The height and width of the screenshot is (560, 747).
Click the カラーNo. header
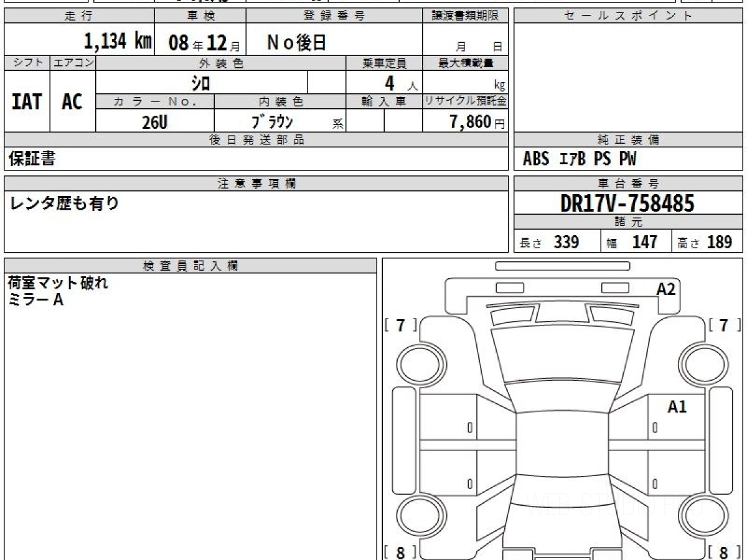pyautogui.click(x=155, y=101)
